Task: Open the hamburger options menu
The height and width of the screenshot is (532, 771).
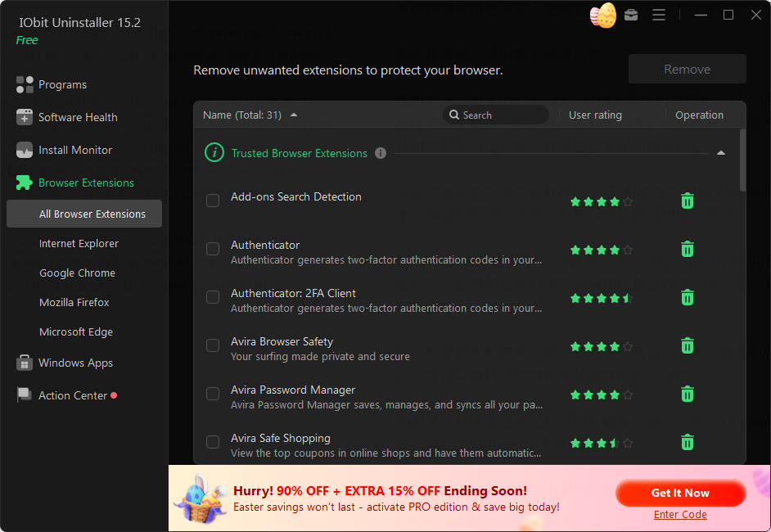Action: click(x=658, y=15)
